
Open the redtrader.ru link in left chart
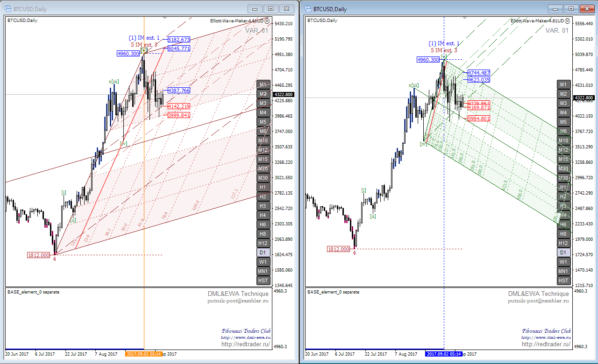(x=246, y=344)
